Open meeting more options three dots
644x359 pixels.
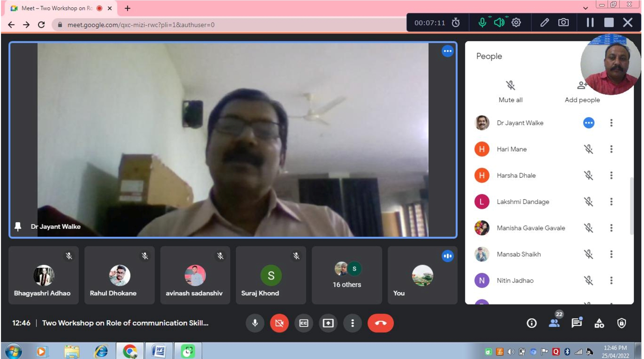click(352, 323)
